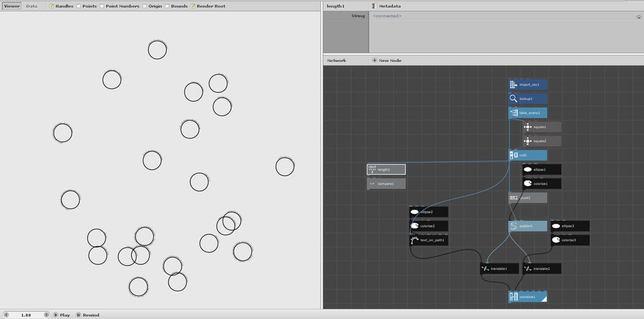The height and width of the screenshot is (319, 644).
Task: Select the translate2 node icon
Action: [x=528, y=269]
